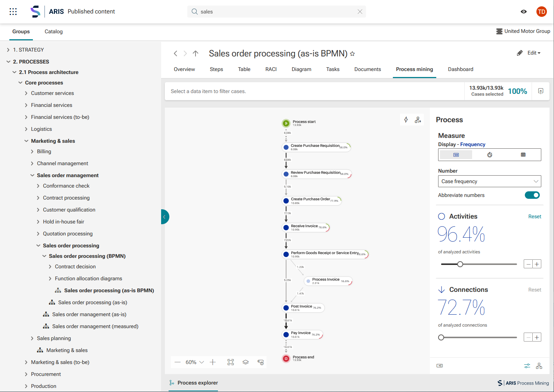
Task: Zoom out with the minus icon
Action: [178, 362]
